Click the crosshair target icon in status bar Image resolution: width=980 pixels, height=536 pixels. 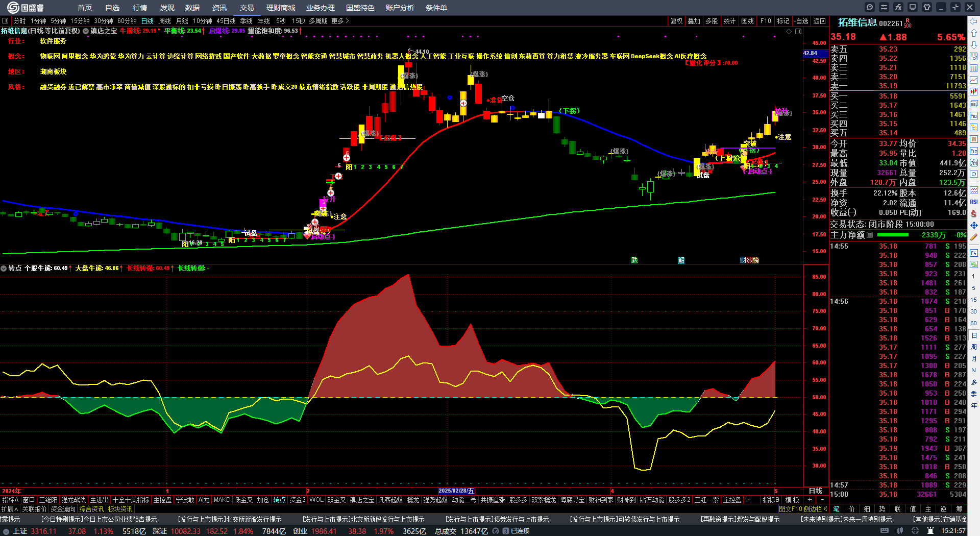pyautogui.click(x=915, y=531)
